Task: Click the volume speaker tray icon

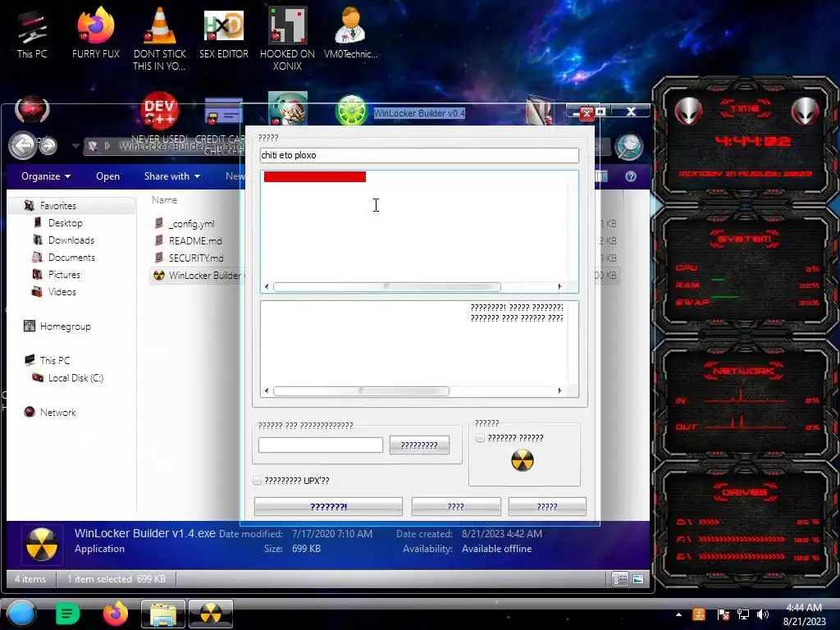Action: tap(762, 614)
